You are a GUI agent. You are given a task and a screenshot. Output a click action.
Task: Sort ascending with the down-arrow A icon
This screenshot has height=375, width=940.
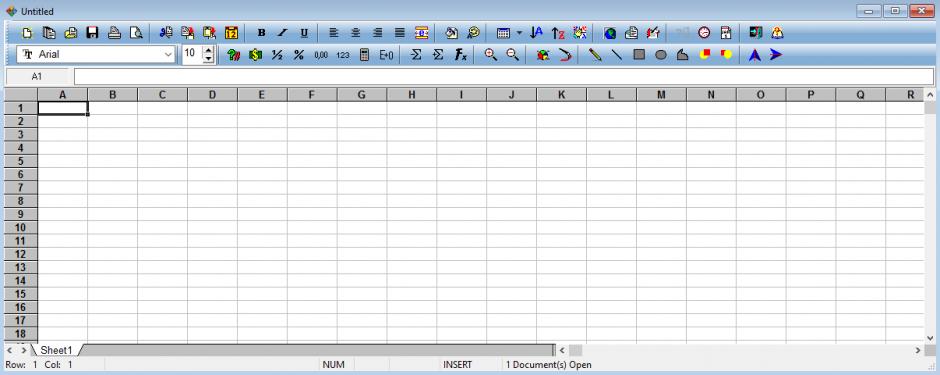[x=537, y=33]
